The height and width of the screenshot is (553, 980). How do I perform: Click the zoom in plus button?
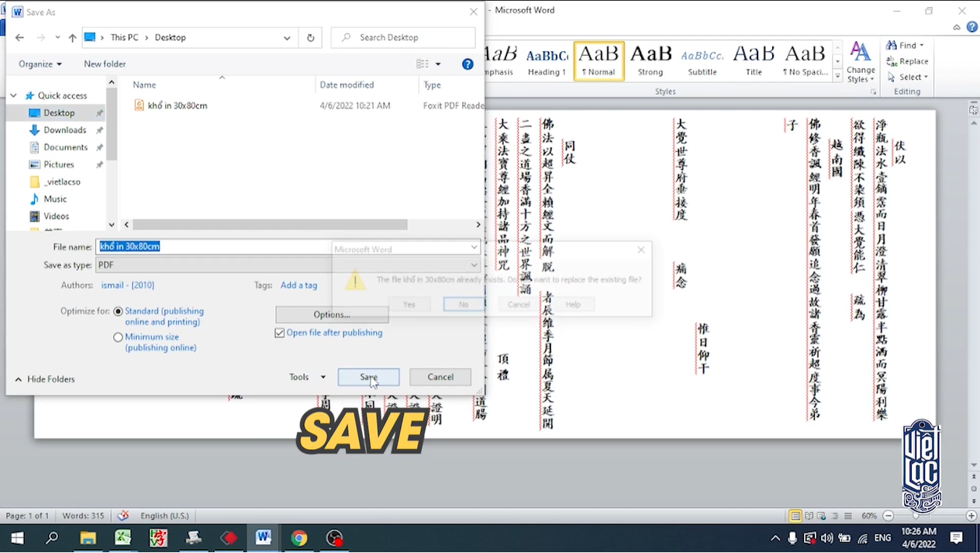971,516
